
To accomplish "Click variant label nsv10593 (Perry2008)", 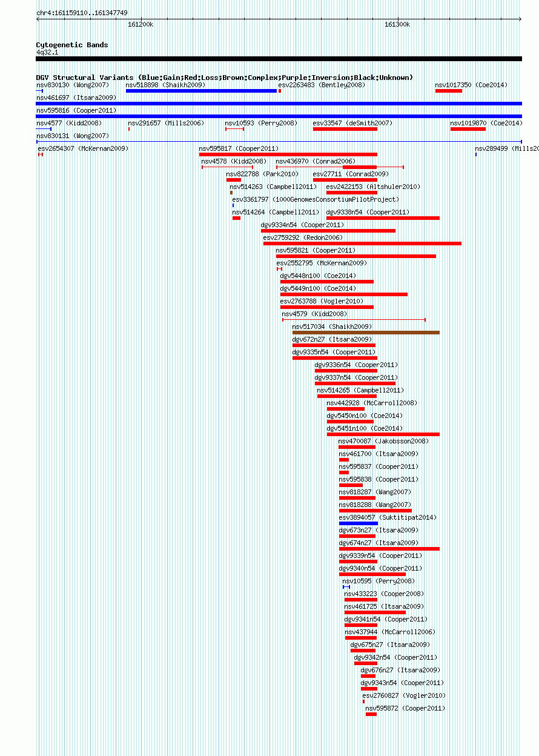I will (x=261, y=123).
